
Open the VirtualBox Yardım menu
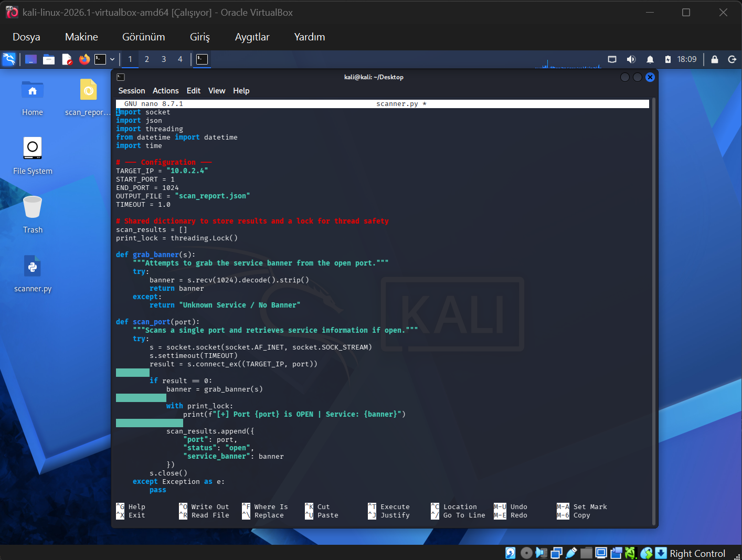tap(310, 37)
